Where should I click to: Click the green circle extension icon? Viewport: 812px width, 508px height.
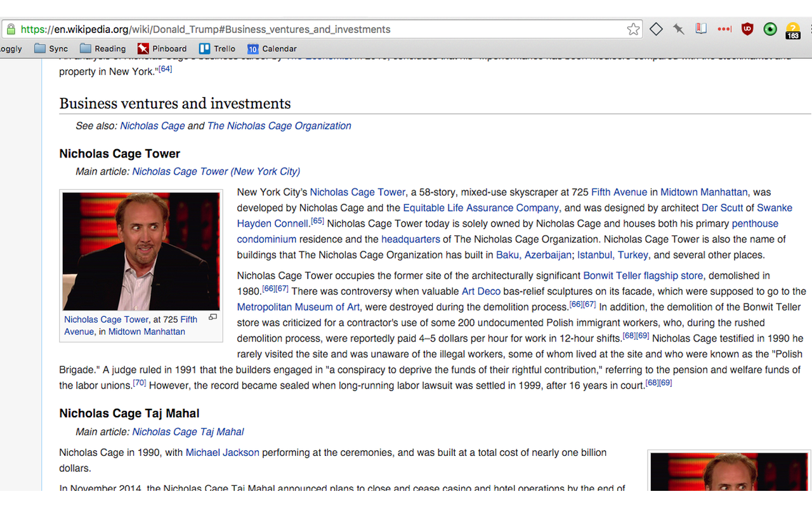[770, 29]
